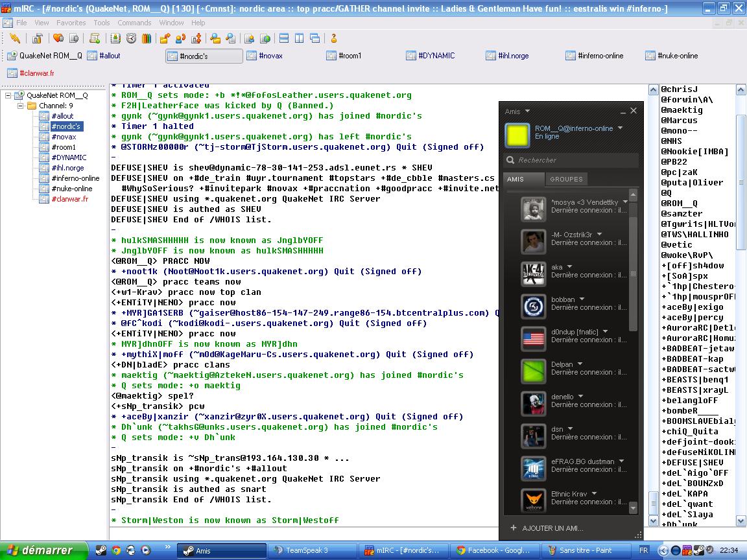Open the Commands menu
747x560 pixels.
[134, 23]
